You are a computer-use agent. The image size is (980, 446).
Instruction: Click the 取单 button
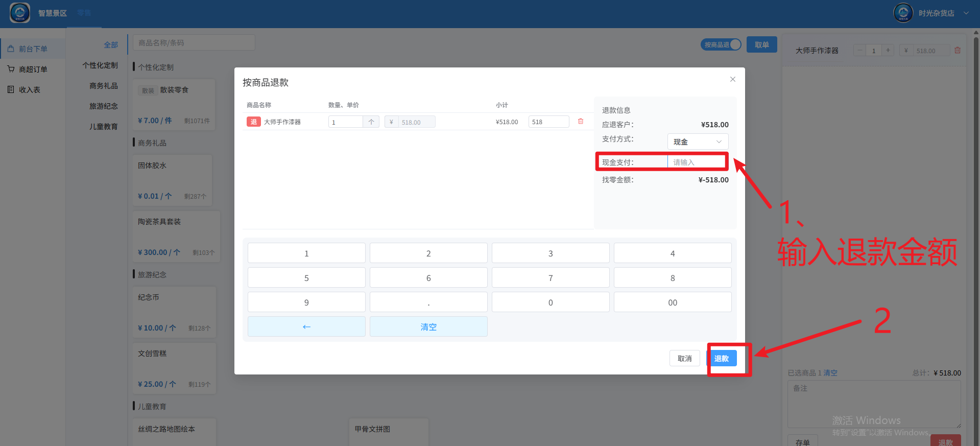[761, 44]
